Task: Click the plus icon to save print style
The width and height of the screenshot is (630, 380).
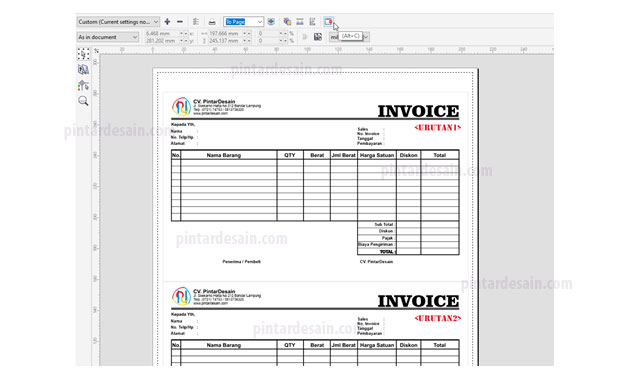Action: click(x=167, y=22)
